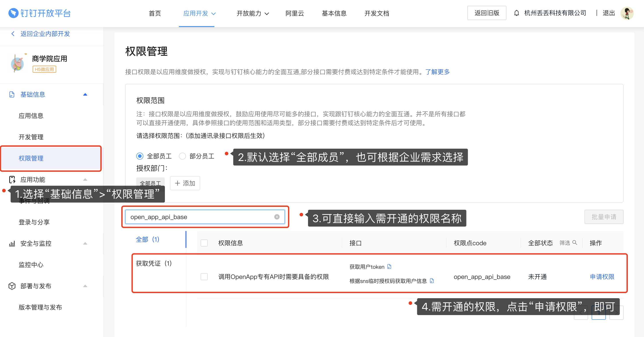Click the 未开通 status cell
644x337 pixels.
point(537,277)
